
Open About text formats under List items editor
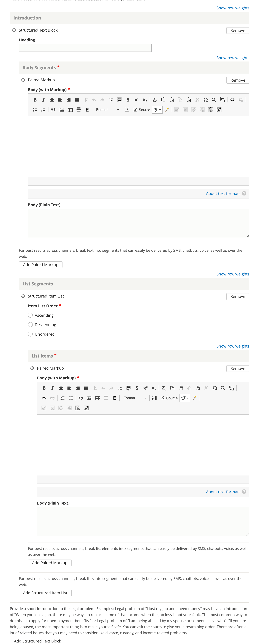click(x=223, y=492)
